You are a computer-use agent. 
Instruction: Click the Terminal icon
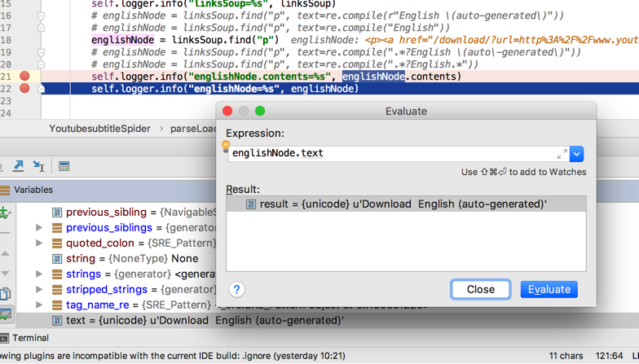(x=4, y=339)
